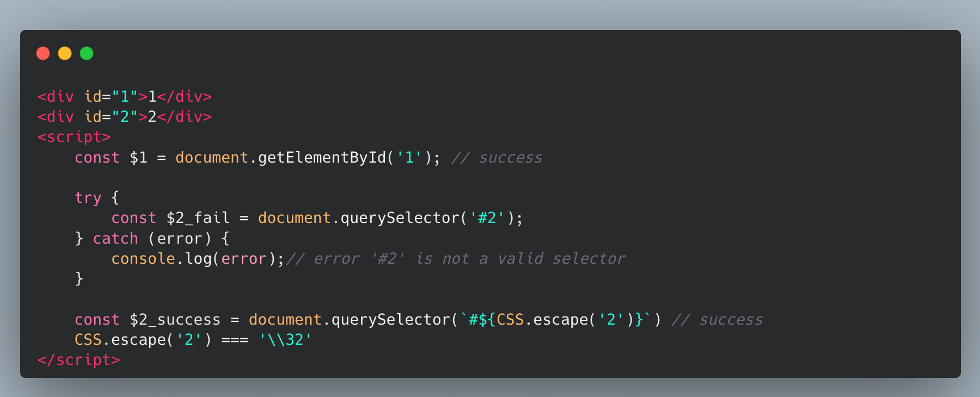980x397 pixels.
Task: Click the $2_success variable name
Action: click(x=175, y=320)
